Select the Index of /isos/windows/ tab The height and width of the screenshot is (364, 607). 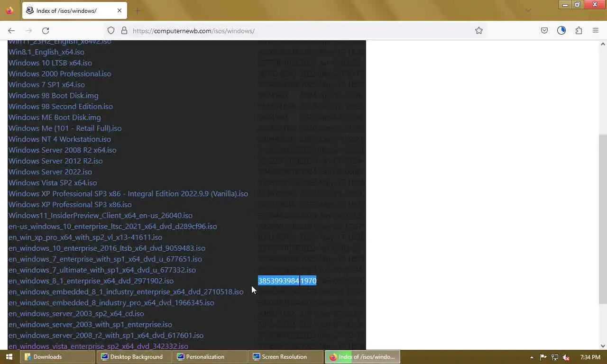(x=74, y=10)
